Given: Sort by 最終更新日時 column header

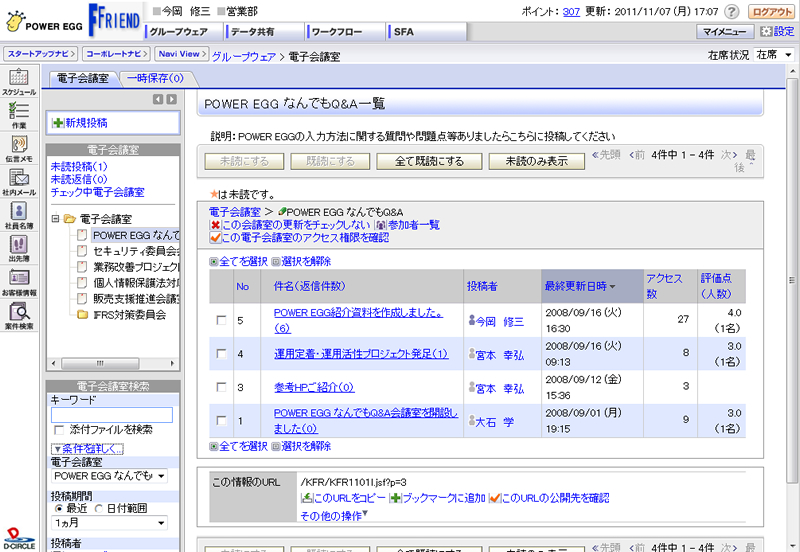Looking at the screenshot, I should (580, 286).
